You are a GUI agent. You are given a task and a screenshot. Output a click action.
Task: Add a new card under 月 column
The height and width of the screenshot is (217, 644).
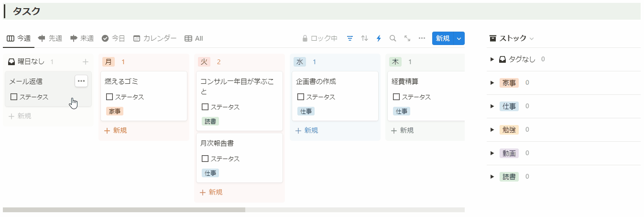click(115, 130)
